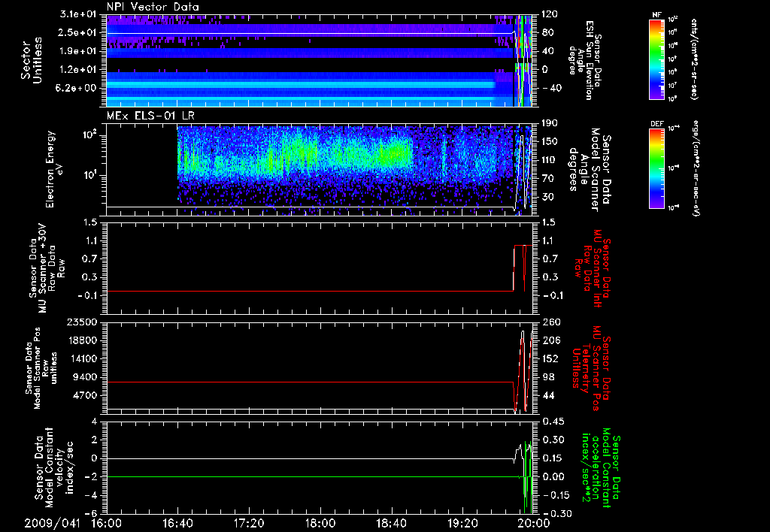Click the 206 telemetry tick label
The height and width of the screenshot is (532, 770).
tap(552, 340)
